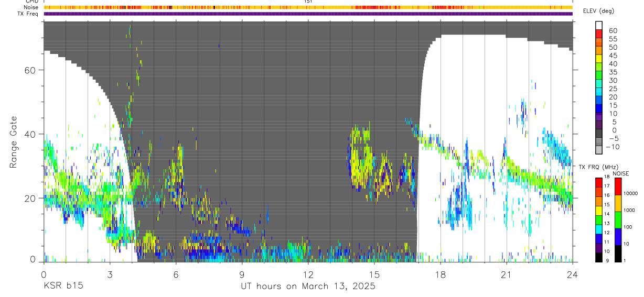The width and height of the screenshot is (644, 297).
Task: Click x-axis tick label '21'
Action: 506,274
